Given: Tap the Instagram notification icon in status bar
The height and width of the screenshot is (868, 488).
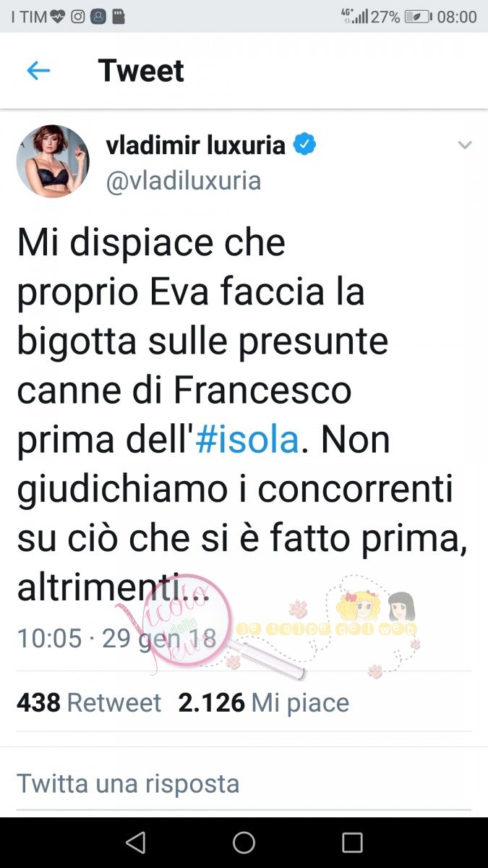Looking at the screenshot, I should coord(78,17).
